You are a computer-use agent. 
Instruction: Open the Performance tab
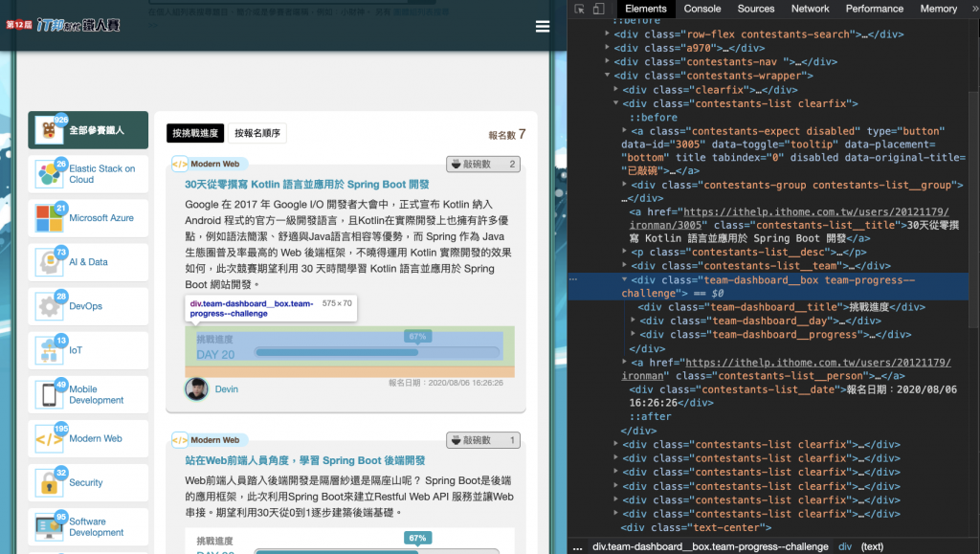click(875, 9)
